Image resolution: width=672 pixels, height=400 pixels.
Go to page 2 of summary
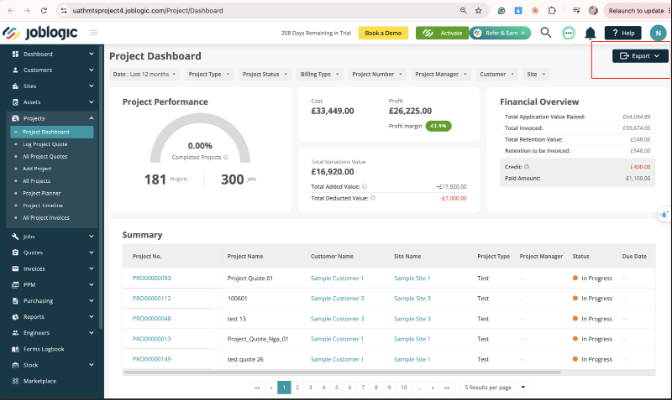click(297, 388)
